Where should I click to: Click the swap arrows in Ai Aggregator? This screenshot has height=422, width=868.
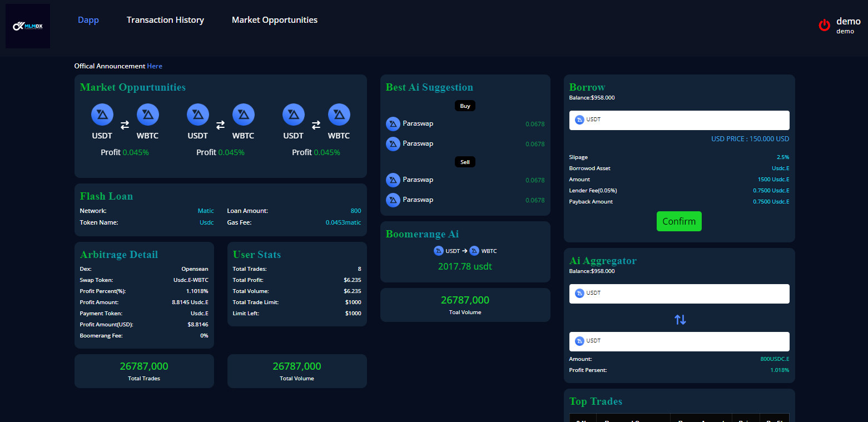679,320
